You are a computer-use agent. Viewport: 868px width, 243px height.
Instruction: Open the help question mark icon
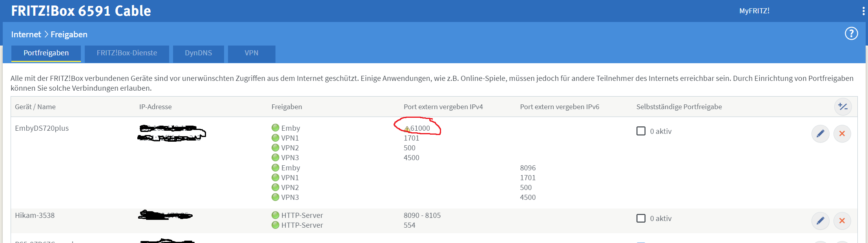click(x=851, y=34)
